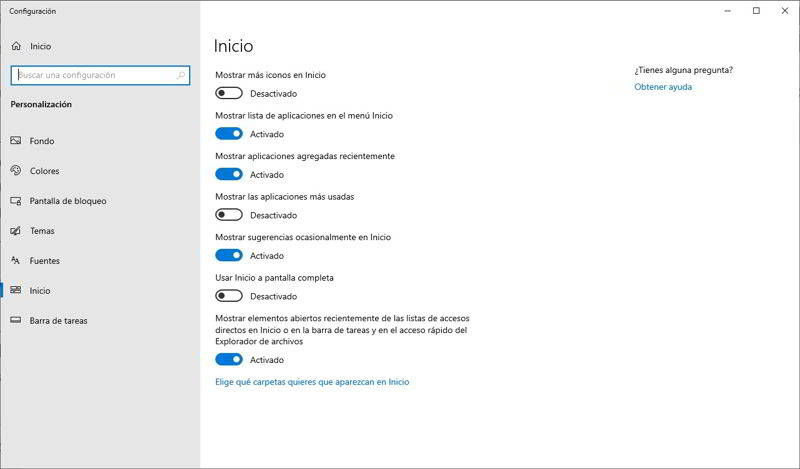Click Elige qué carpetas quieres link
This screenshot has height=469, width=800.
(x=312, y=382)
